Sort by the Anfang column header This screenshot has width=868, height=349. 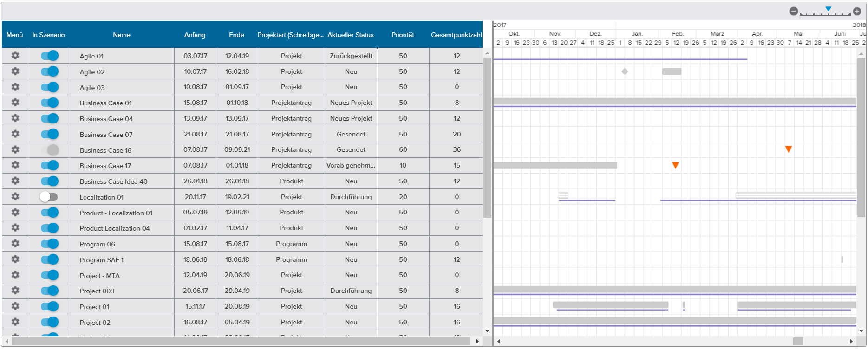tap(195, 35)
